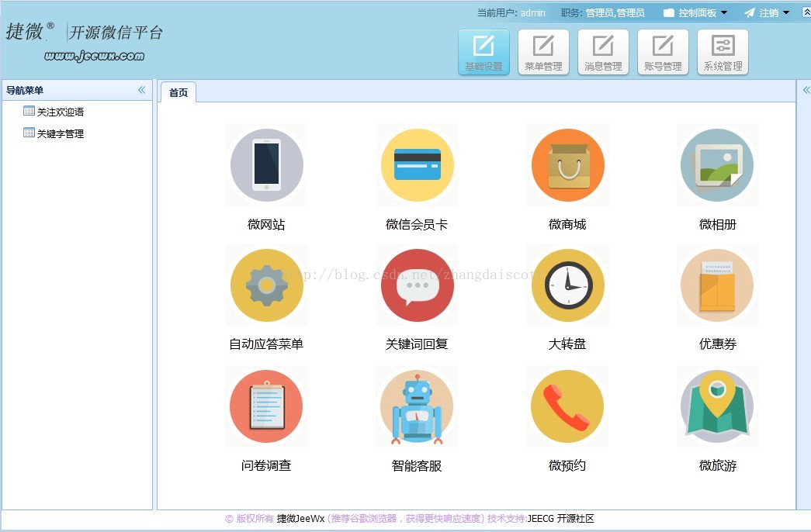Open the 微预约 telephone icon
This screenshot has height=532, width=811.
567,406
